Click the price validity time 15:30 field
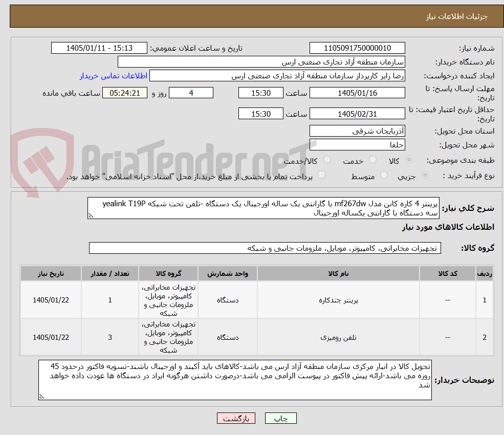The height and width of the screenshot is (435, 504). (260, 114)
